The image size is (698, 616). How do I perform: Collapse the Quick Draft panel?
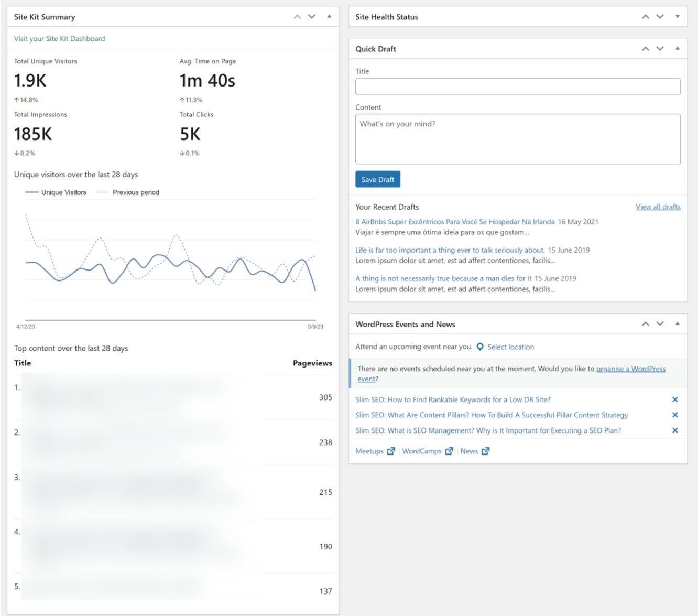(678, 48)
